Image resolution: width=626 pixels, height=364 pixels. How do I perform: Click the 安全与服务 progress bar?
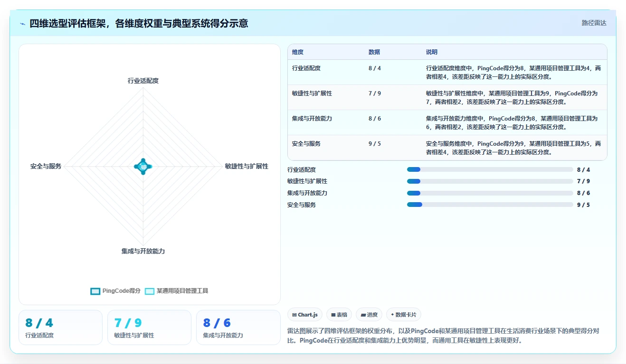490,205
